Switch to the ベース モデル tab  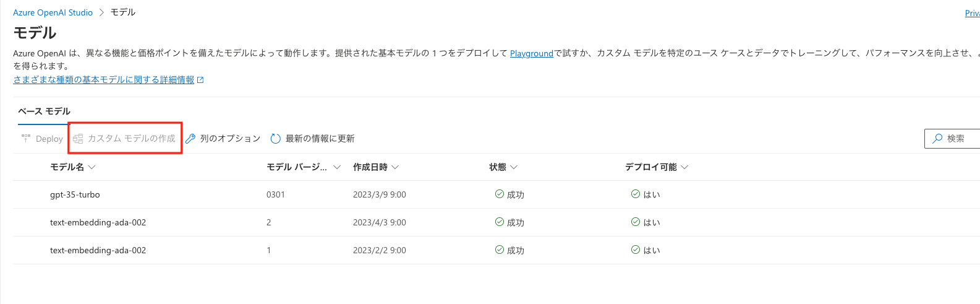tap(44, 111)
